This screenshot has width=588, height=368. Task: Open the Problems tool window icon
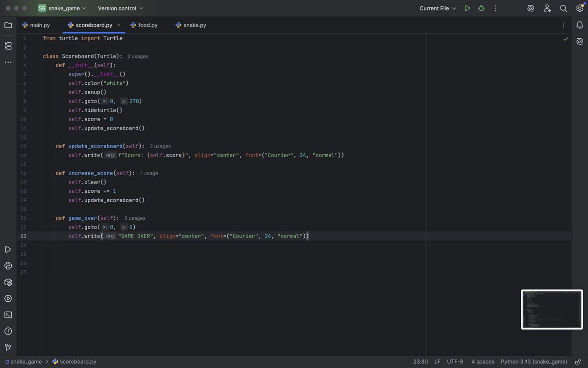click(8, 331)
